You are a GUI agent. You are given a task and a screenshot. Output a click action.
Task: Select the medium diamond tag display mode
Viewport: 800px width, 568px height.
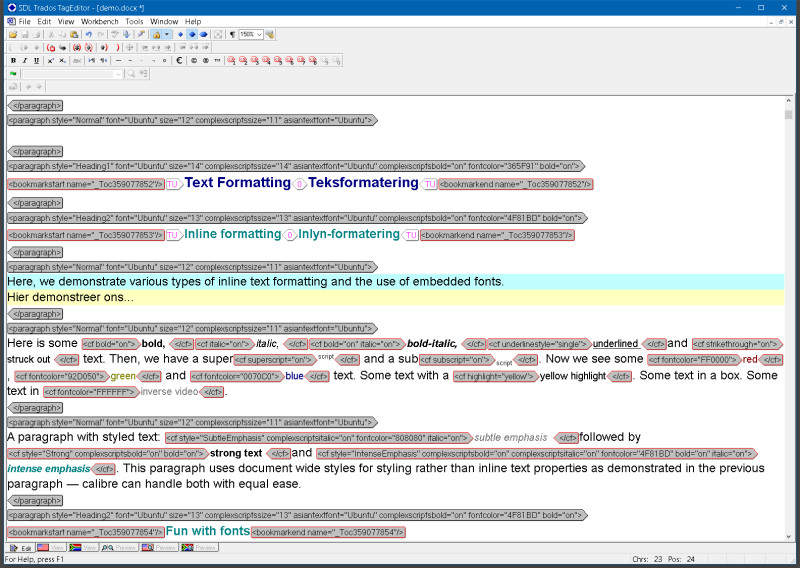pos(192,35)
